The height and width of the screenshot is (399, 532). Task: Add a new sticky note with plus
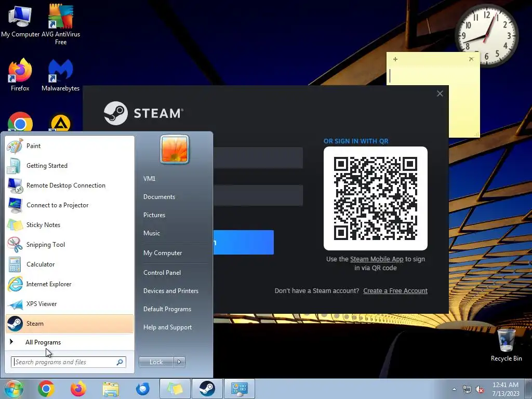395,59
